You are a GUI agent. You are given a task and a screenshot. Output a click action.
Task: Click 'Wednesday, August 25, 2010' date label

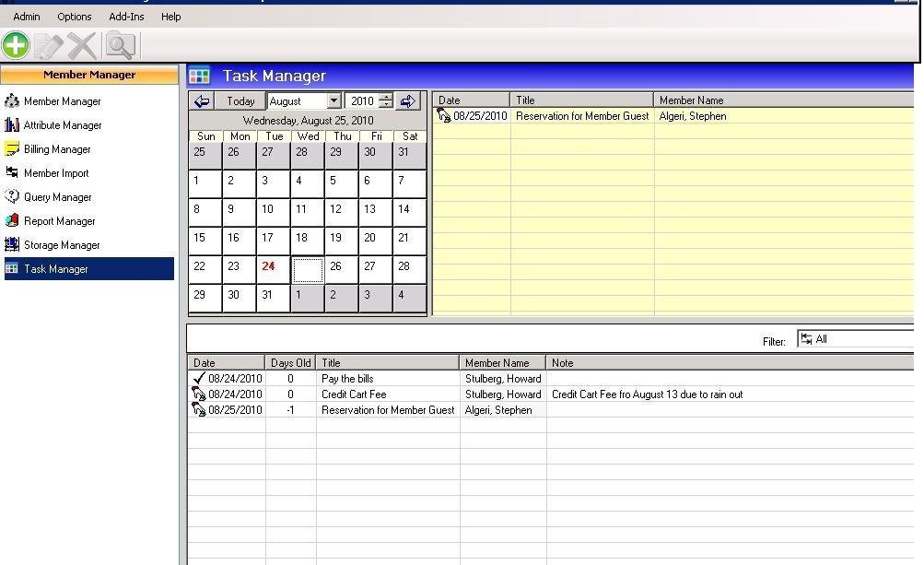pyautogui.click(x=308, y=121)
